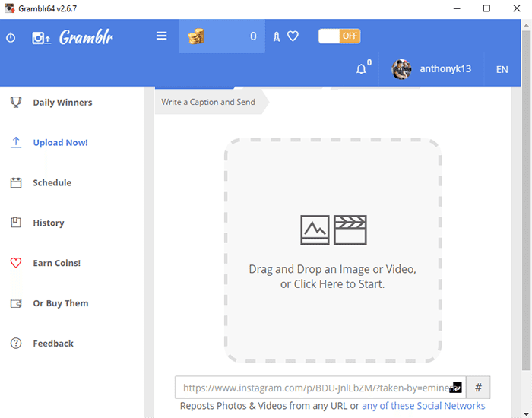Open notifications bell

(361, 69)
